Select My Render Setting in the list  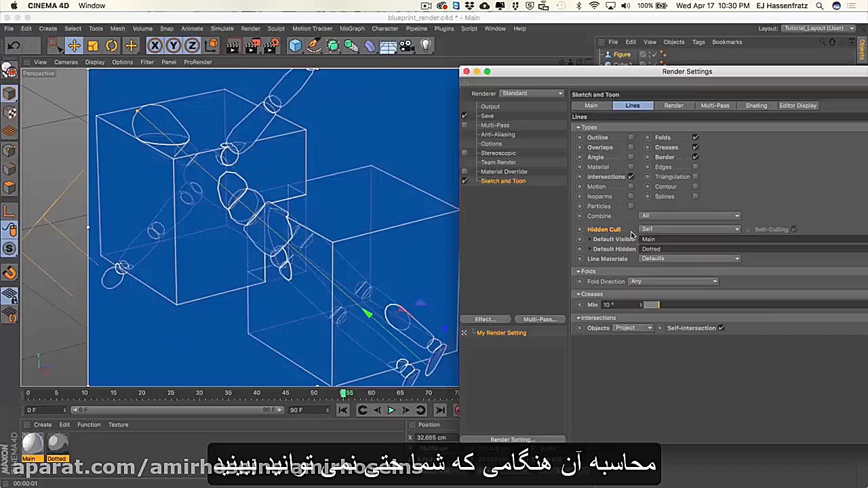pos(501,332)
